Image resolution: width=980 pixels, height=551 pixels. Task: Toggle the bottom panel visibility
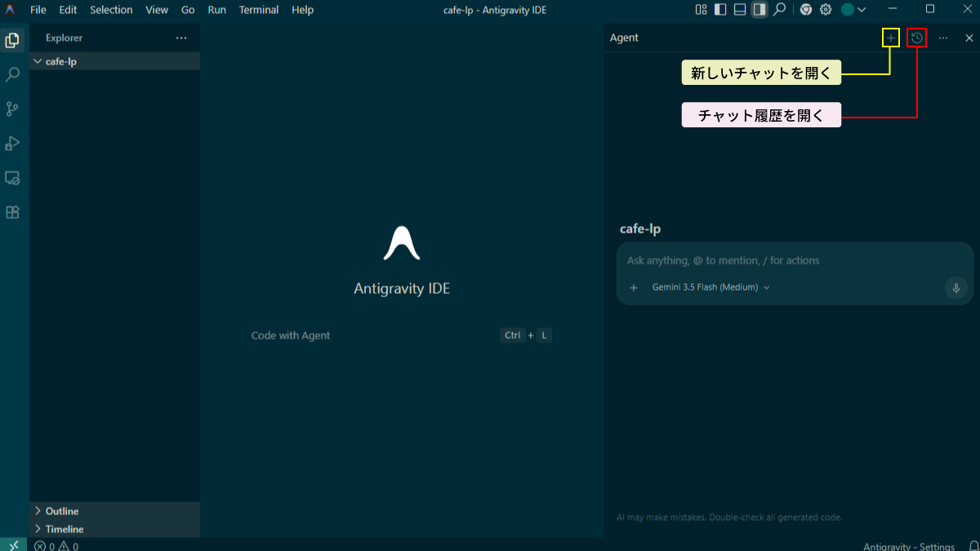point(740,10)
